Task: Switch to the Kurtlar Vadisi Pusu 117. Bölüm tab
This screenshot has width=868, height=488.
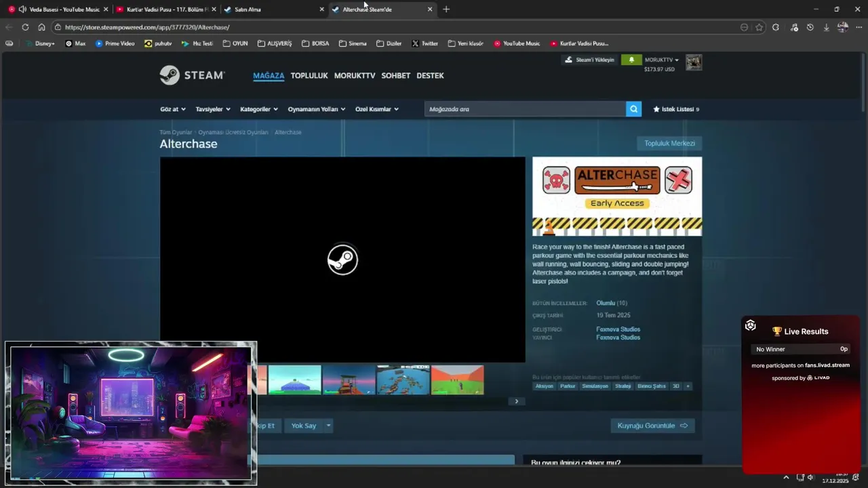Action: (166, 9)
